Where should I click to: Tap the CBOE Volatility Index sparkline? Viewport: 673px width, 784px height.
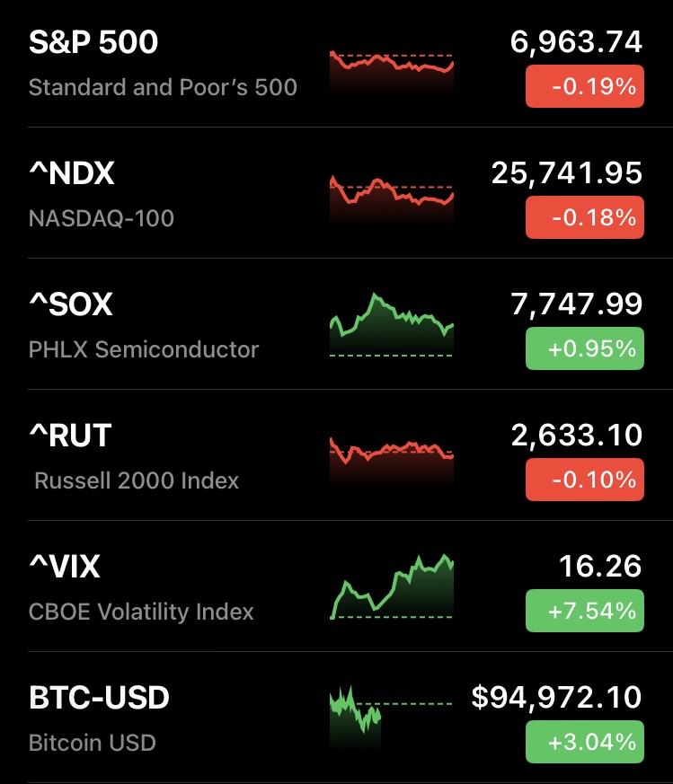pos(392,588)
